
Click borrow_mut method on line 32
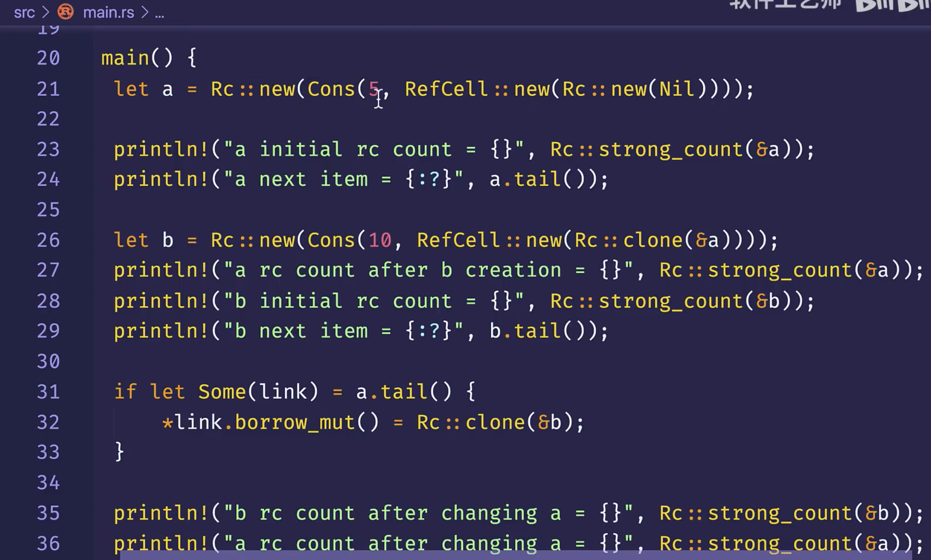[x=295, y=422]
